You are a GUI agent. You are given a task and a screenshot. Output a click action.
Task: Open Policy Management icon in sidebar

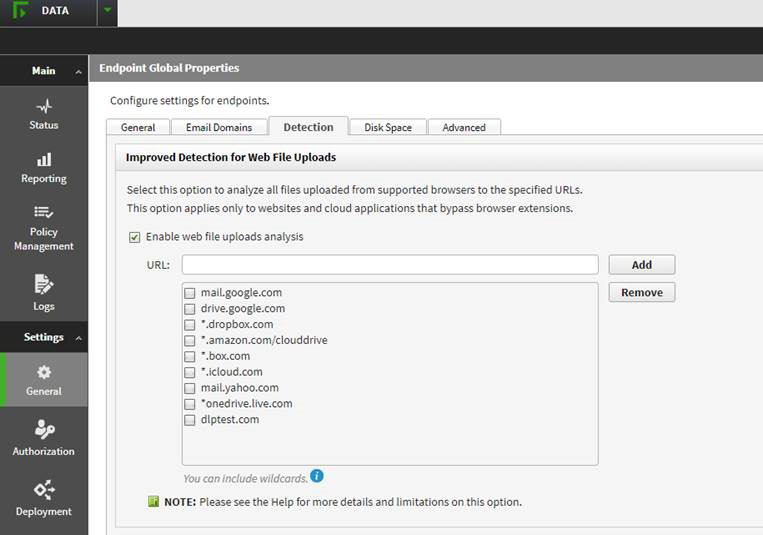(43, 212)
